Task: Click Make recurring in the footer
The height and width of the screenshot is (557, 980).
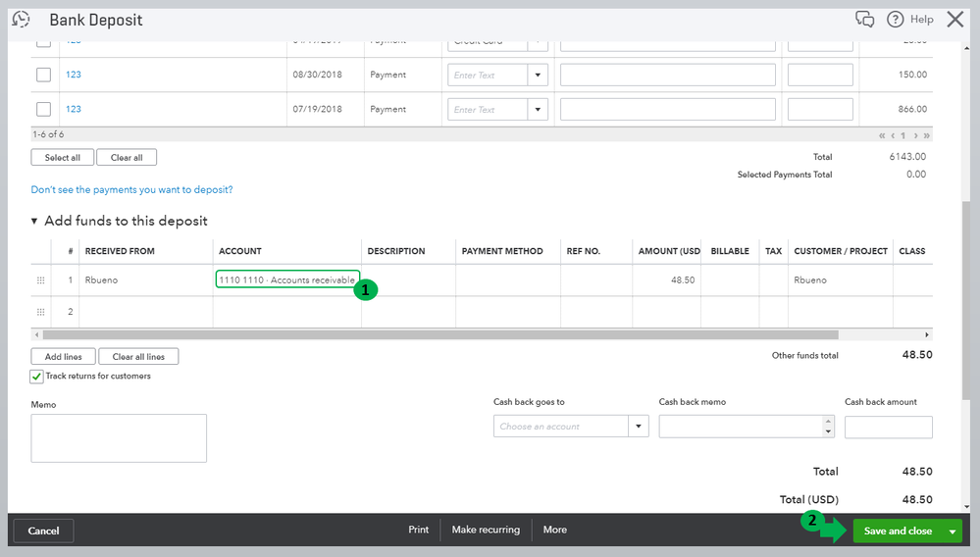Action: pyautogui.click(x=486, y=530)
